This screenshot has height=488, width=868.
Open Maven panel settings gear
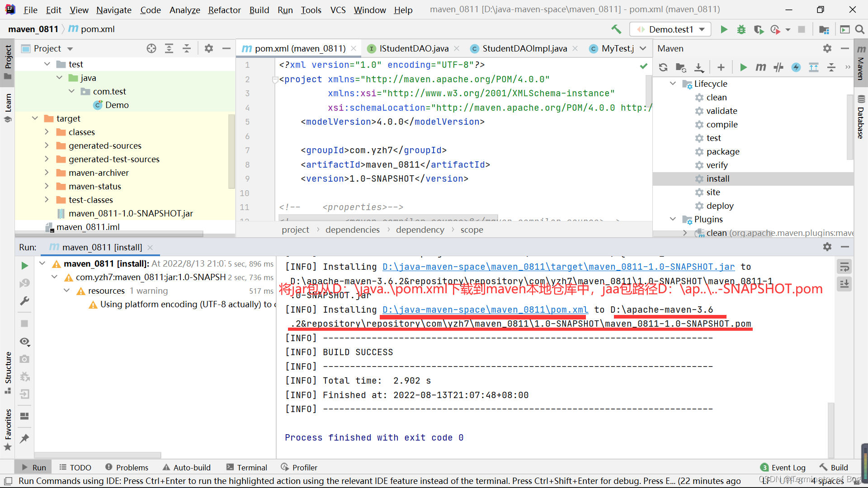(x=827, y=48)
